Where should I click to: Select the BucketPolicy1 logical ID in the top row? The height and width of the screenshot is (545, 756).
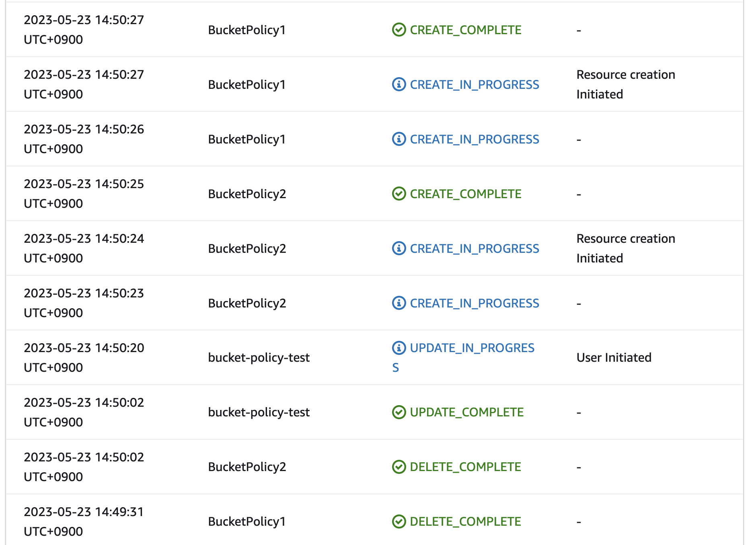[x=247, y=29]
